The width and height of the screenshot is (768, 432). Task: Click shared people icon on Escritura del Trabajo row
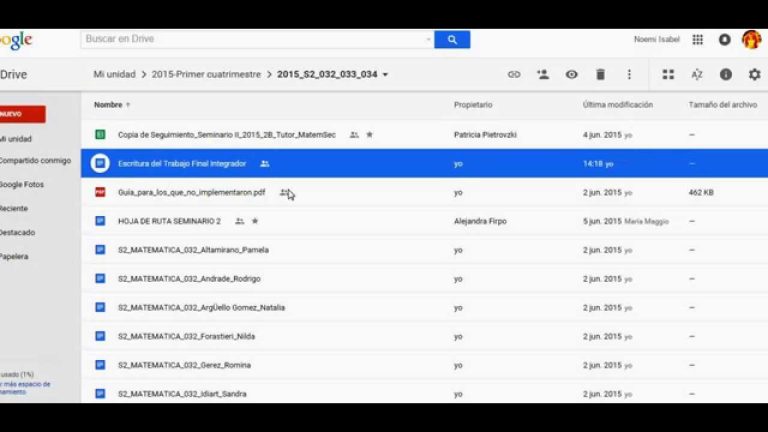tap(264, 164)
